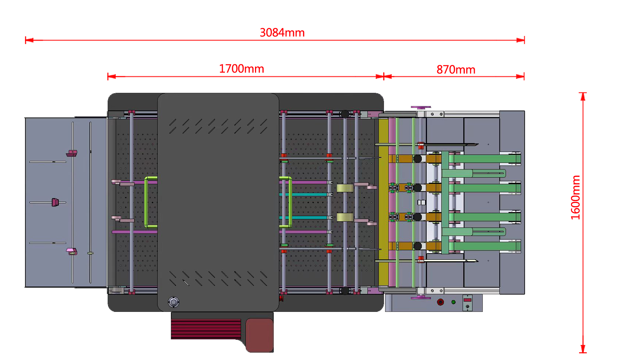Click the 3084mm overall length label
Image resolution: width=625 pixels, height=364 pixels.
pyautogui.click(x=282, y=33)
